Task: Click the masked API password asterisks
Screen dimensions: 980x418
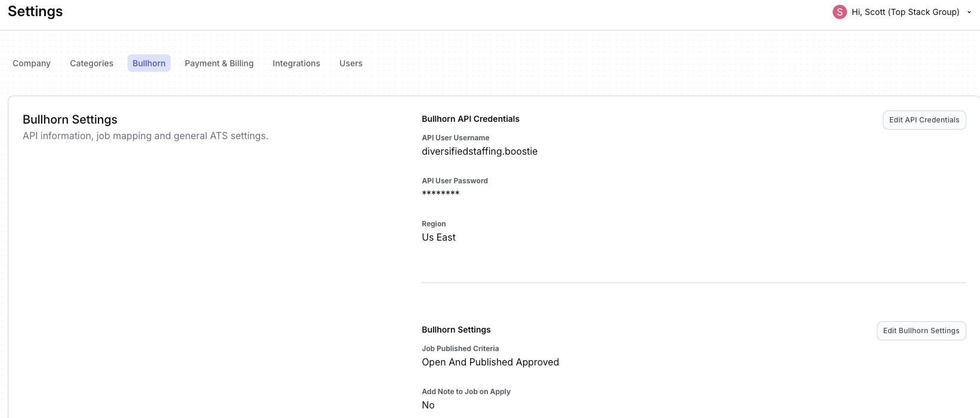Action: (x=441, y=193)
